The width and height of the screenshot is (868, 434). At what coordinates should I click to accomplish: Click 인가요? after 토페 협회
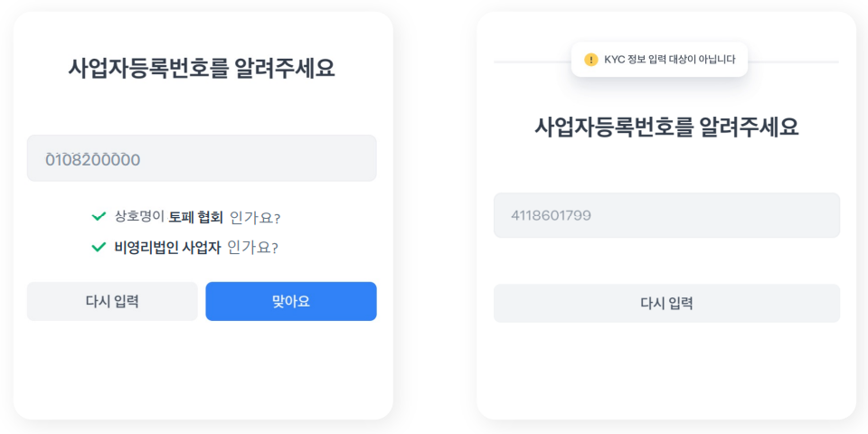pyautogui.click(x=255, y=218)
